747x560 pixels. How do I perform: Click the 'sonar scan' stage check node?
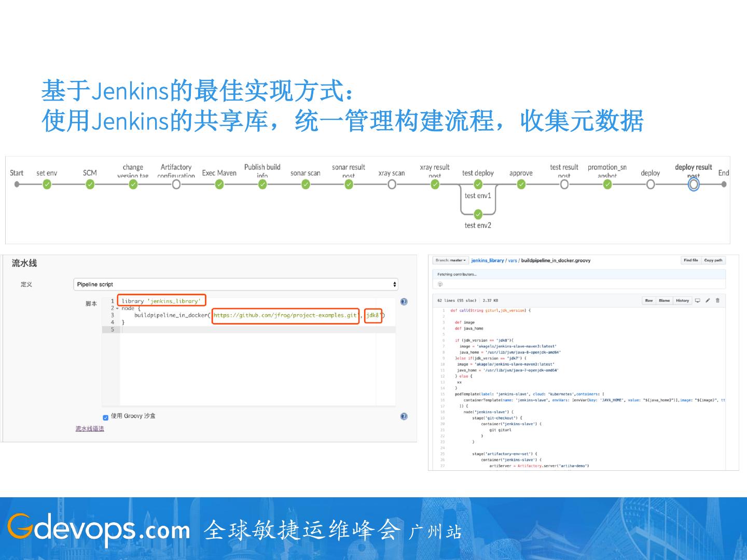(306, 184)
